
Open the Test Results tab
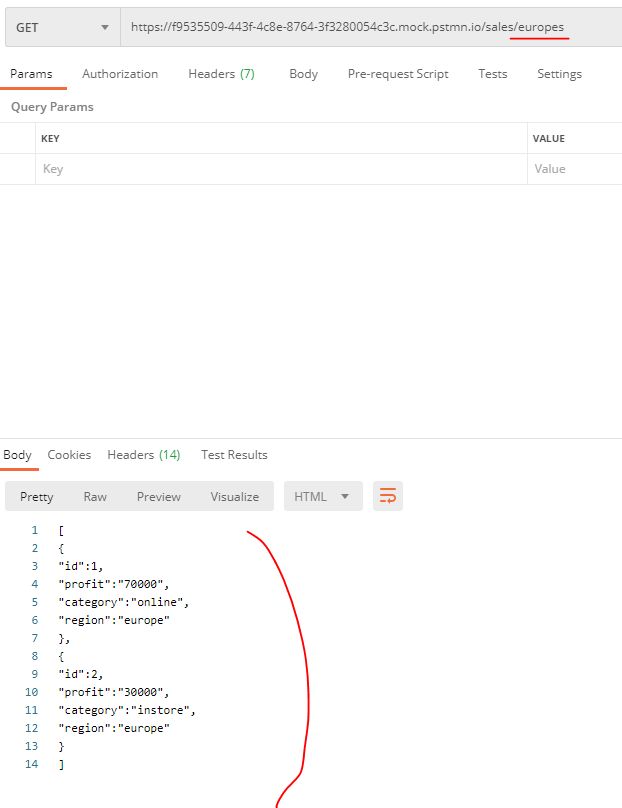tap(234, 455)
